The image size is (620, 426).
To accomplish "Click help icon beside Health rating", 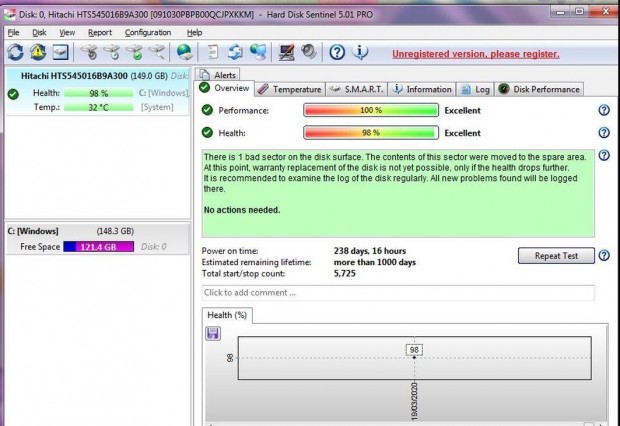I will click(x=604, y=133).
